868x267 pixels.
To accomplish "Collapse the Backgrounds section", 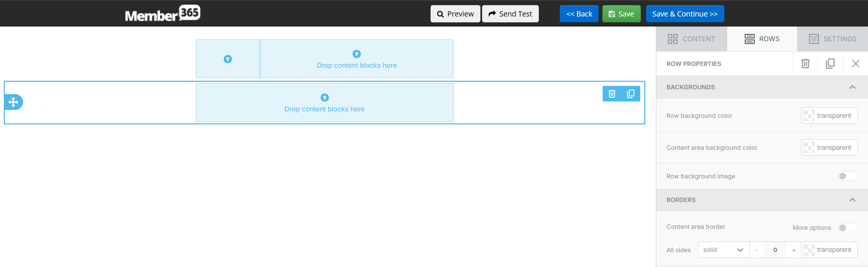I will (852, 87).
